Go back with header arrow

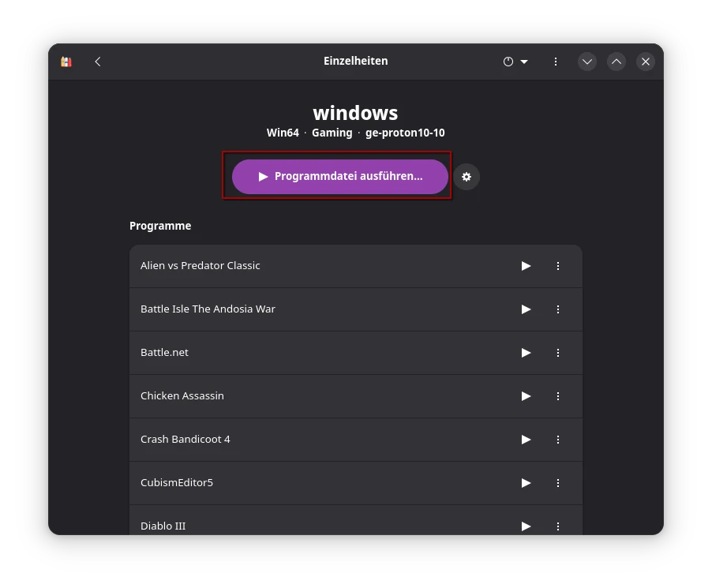[x=98, y=62]
